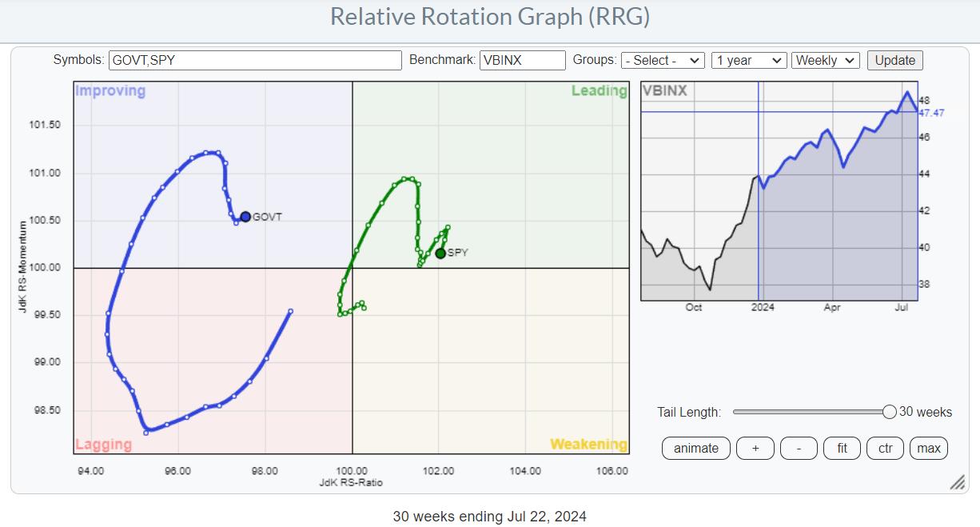Click the Leading quadrant label
This screenshot has width=980, height=527.
point(599,91)
